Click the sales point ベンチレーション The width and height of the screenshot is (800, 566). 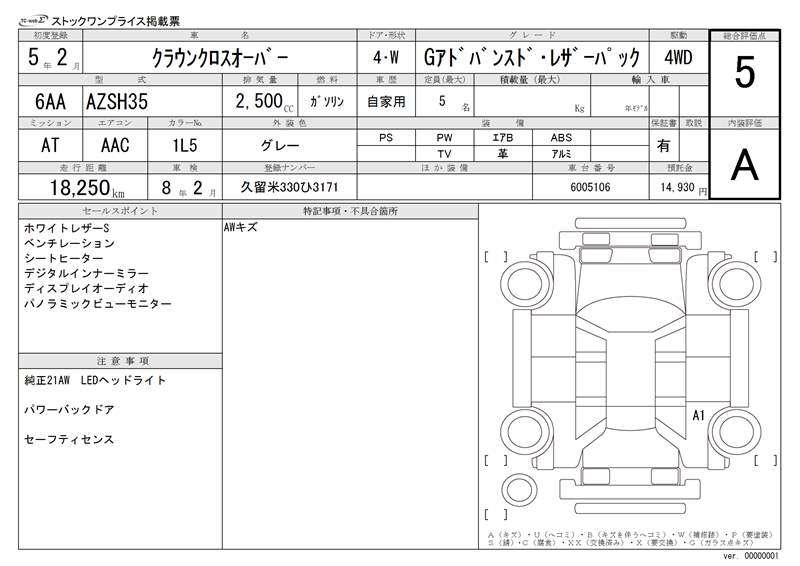point(69,243)
